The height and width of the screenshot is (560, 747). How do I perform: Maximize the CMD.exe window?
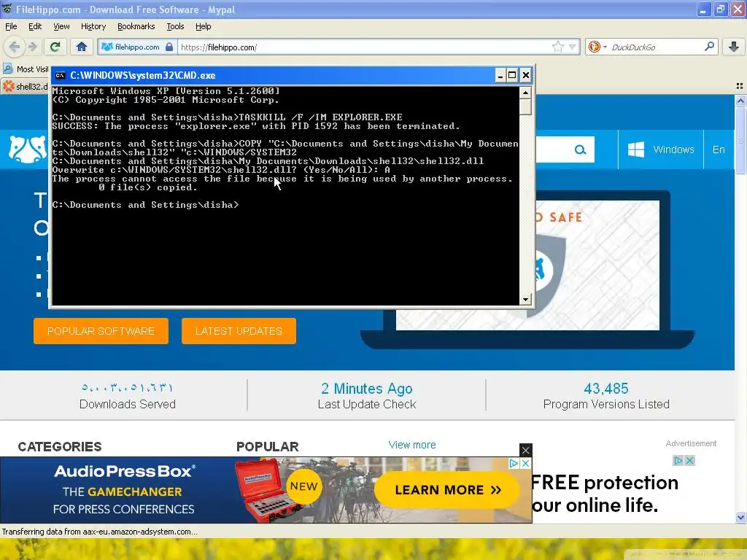coord(512,75)
